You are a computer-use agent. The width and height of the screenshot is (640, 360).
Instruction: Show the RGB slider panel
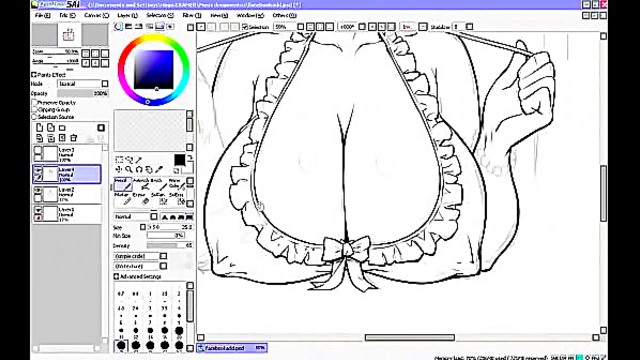click(128, 27)
